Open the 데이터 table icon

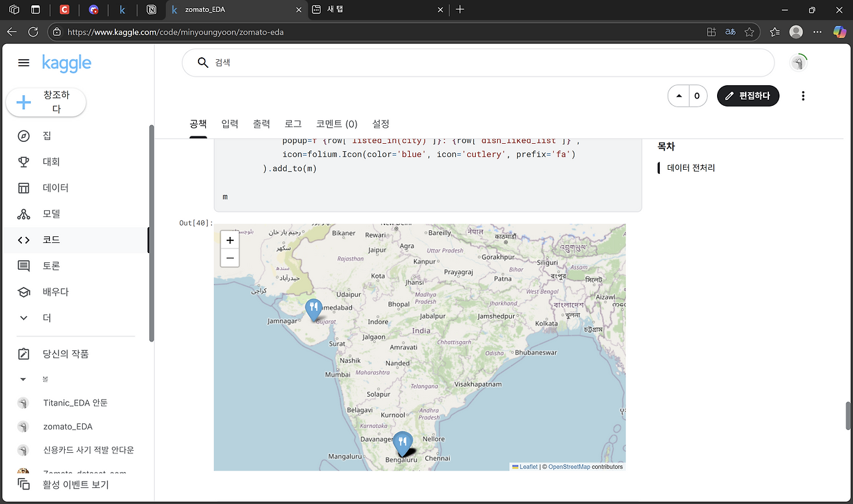[24, 188]
